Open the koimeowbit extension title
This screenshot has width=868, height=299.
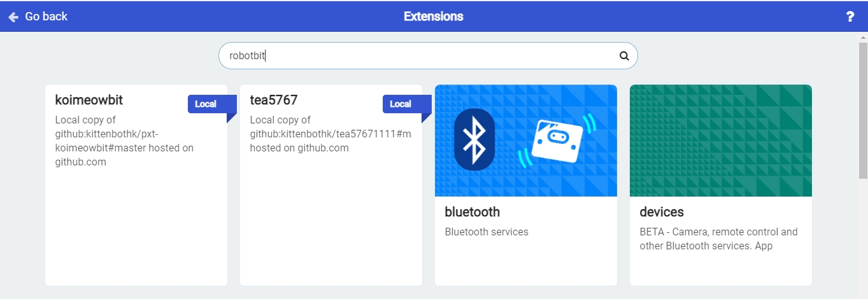[89, 100]
